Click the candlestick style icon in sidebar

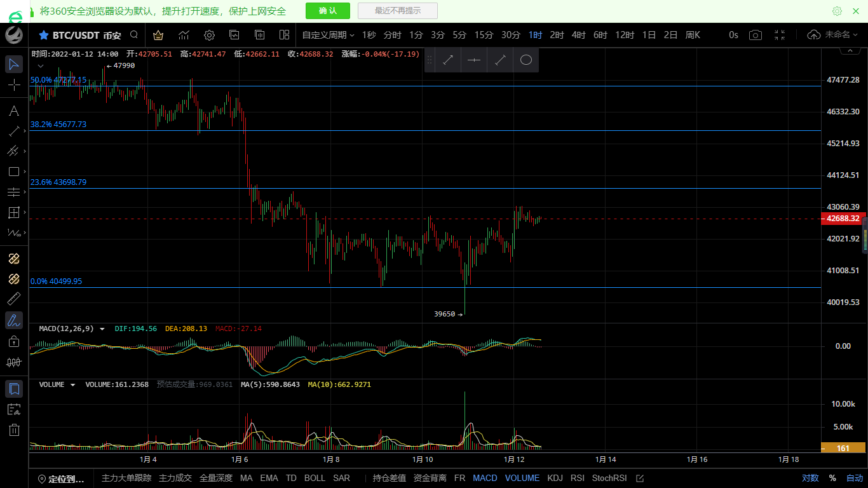[x=14, y=362]
